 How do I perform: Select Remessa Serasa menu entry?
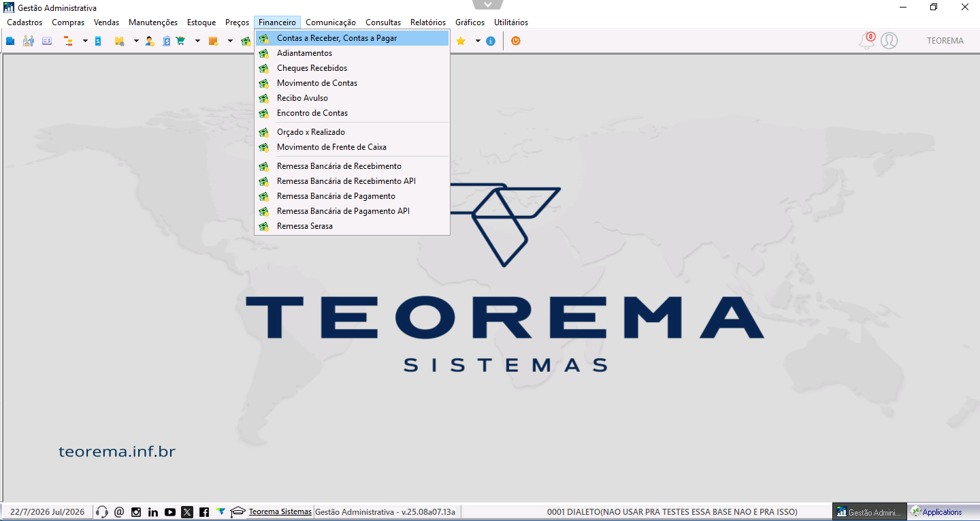[352, 226]
